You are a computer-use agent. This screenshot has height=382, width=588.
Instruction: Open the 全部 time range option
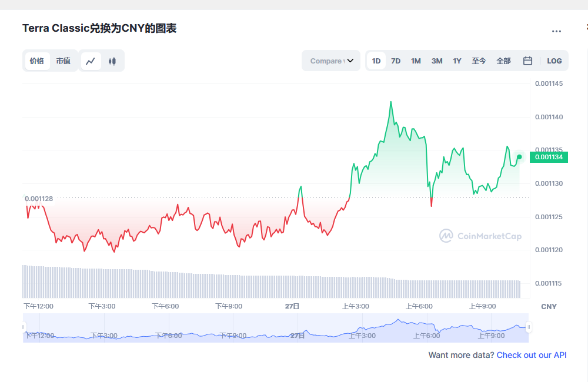503,61
